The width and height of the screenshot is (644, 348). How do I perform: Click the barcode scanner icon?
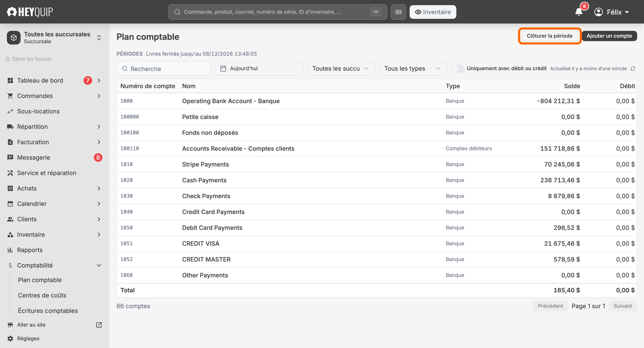point(398,12)
